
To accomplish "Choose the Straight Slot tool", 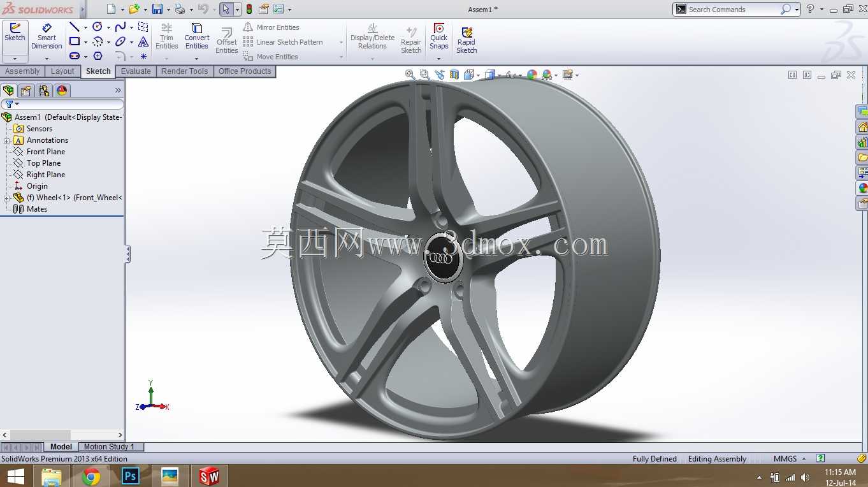I will (75, 56).
